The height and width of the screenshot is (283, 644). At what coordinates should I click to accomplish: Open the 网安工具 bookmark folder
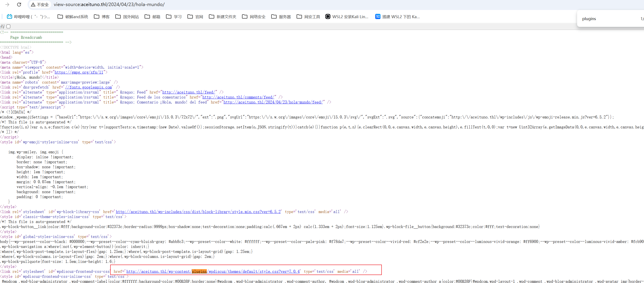click(x=308, y=17)
